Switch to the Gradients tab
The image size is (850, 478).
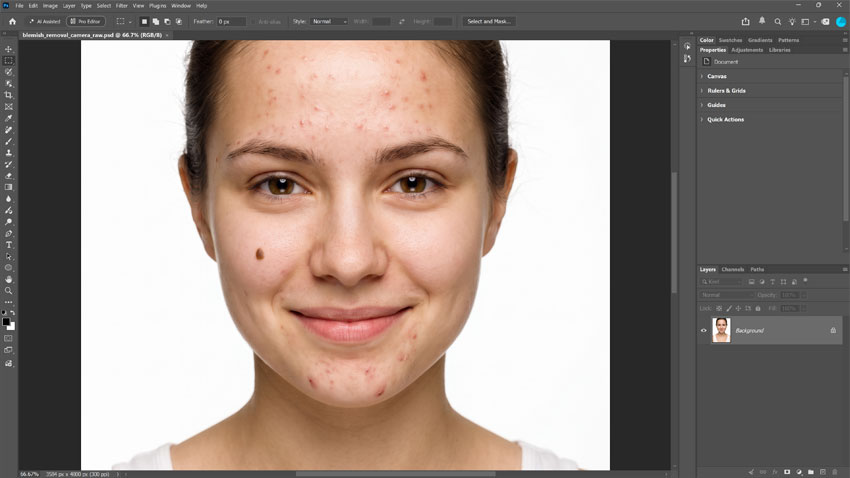pos(760,40)
